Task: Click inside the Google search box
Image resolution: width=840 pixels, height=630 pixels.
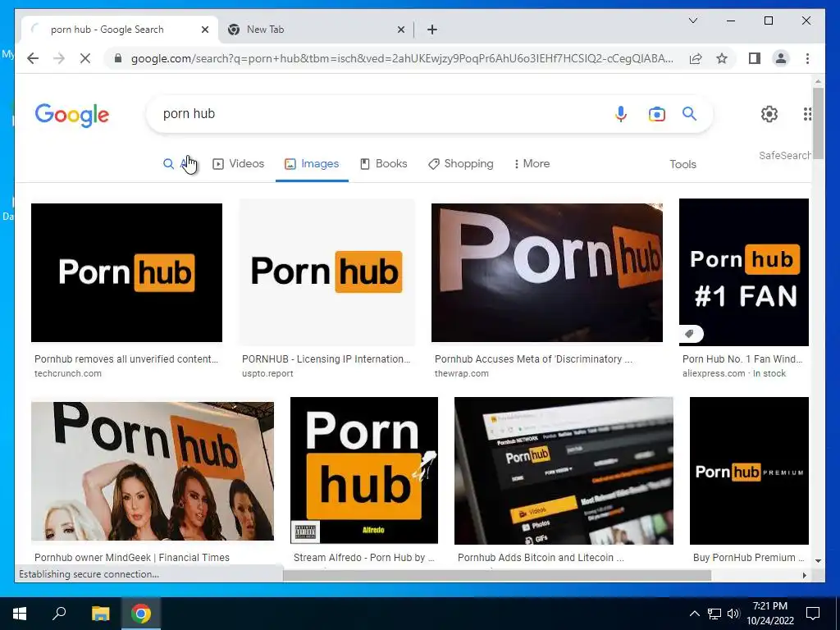Action: tap(375, 113)
